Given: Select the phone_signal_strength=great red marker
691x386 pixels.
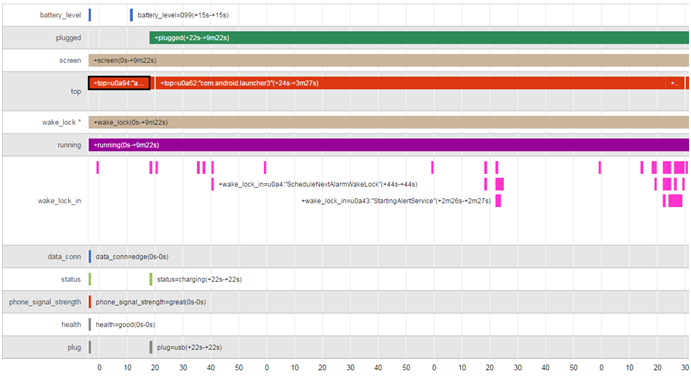Looking at the screenshot, I should click(x=90, y=302).
